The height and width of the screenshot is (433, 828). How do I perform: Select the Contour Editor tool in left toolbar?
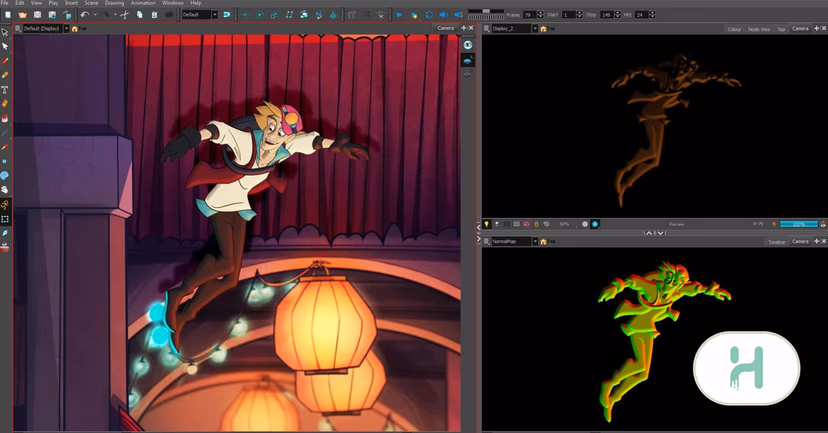[5, 46]
